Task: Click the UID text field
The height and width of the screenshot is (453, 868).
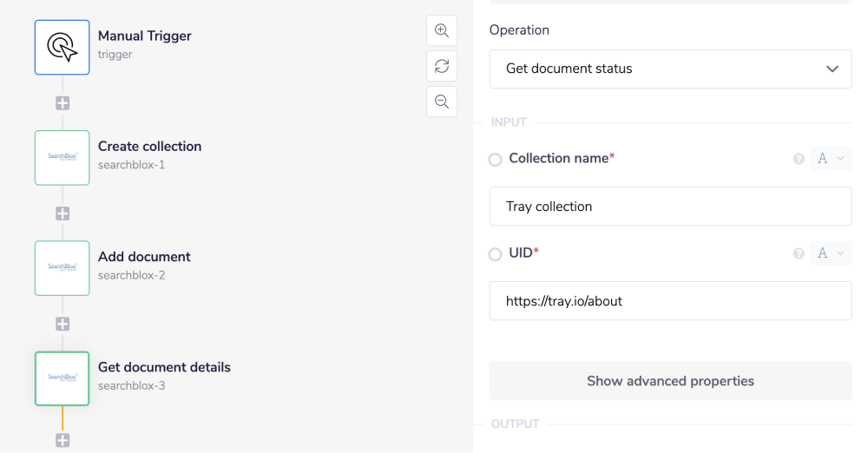Action: click(x=670, y=301)
